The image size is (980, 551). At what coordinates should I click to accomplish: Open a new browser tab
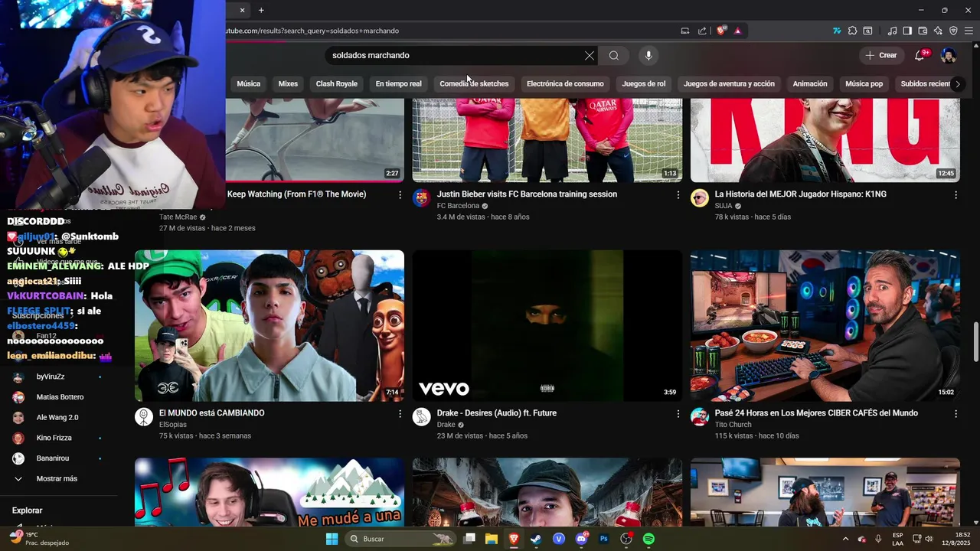point(261,10)
